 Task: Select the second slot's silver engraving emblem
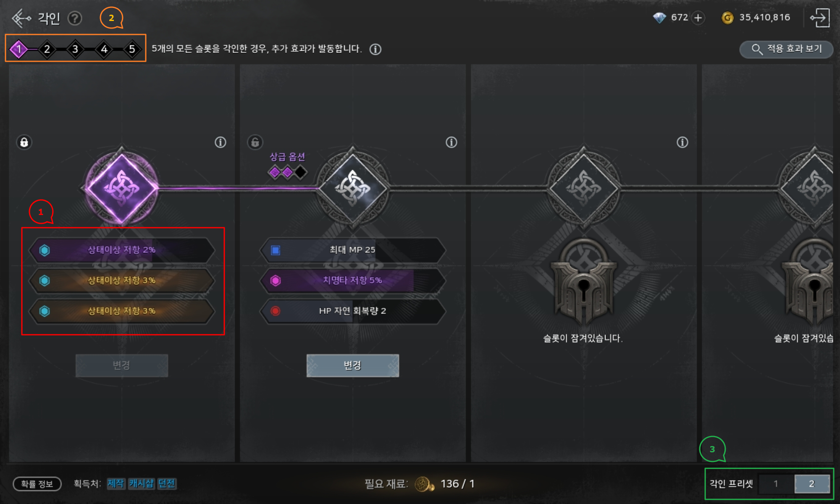tap(352, 188)
